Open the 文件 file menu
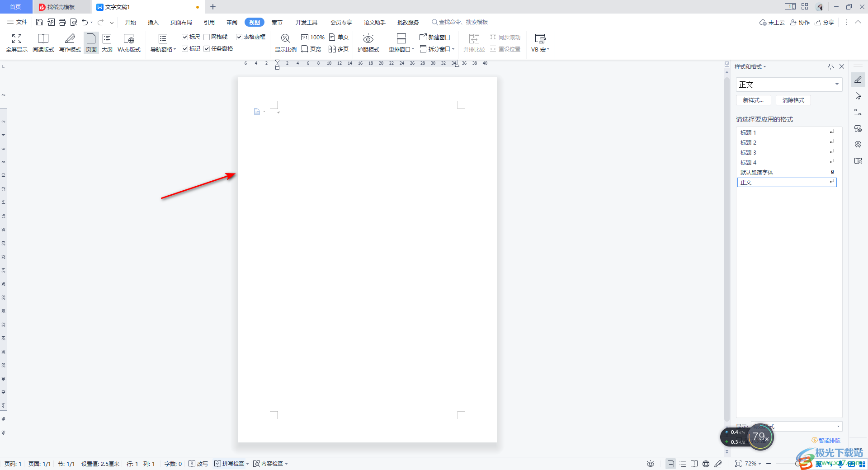This screenshot has height=470, width=868. point(17,22)
